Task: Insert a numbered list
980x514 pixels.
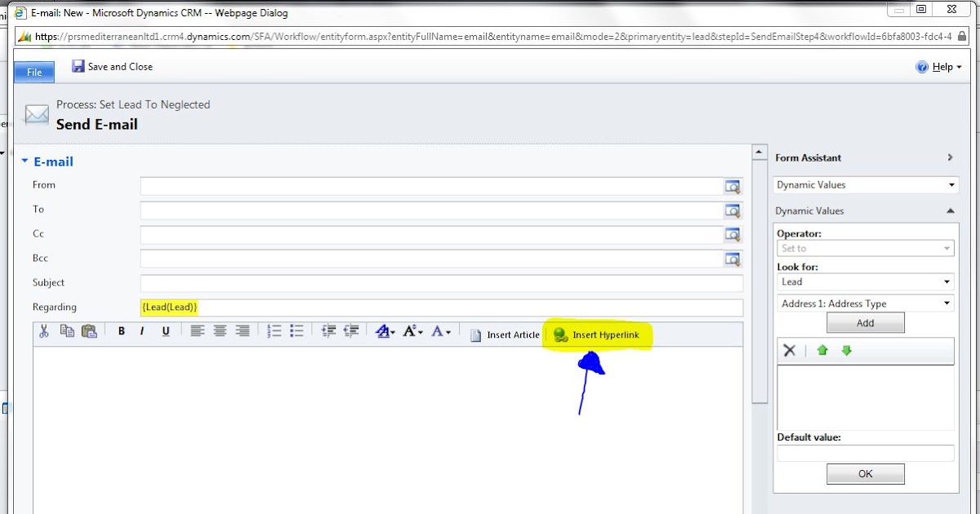Action: (x=274, y=331)
